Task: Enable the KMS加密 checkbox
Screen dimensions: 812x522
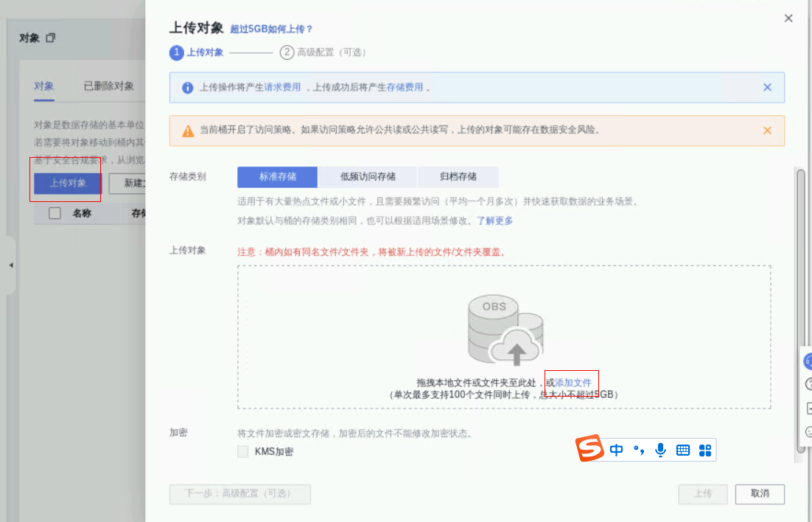Action: (x=243, y=452)
